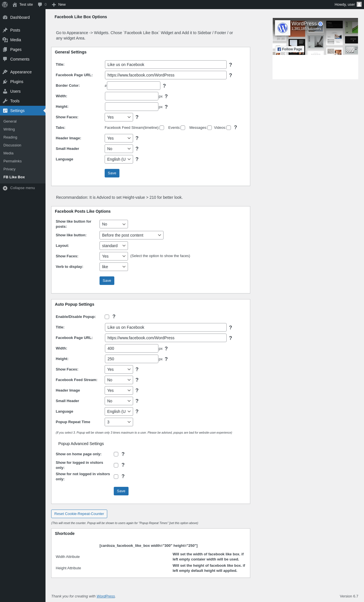The image size is (364, 602).
Task: Click the Reset Cookie-Repeat-Counter button
Action: pyautogui.click(x=79, y=514)
